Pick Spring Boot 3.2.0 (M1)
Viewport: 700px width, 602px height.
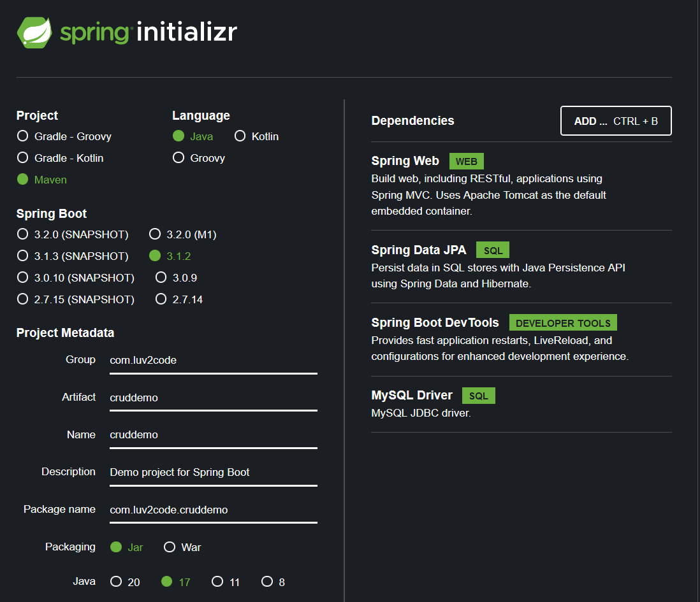182,234
